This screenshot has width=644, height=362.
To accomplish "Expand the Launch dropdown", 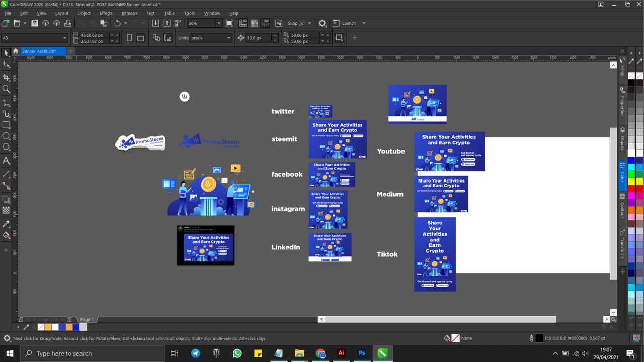I will tap(364, 23).
